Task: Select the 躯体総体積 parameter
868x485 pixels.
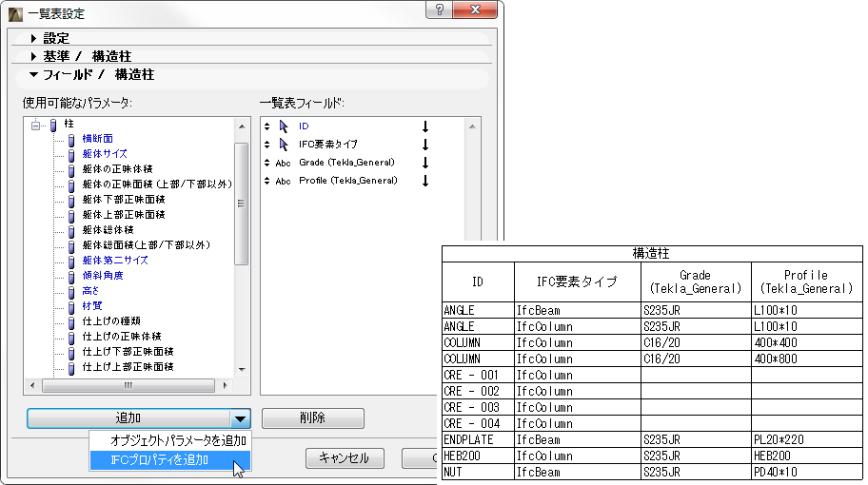Action: pos(108,229)
